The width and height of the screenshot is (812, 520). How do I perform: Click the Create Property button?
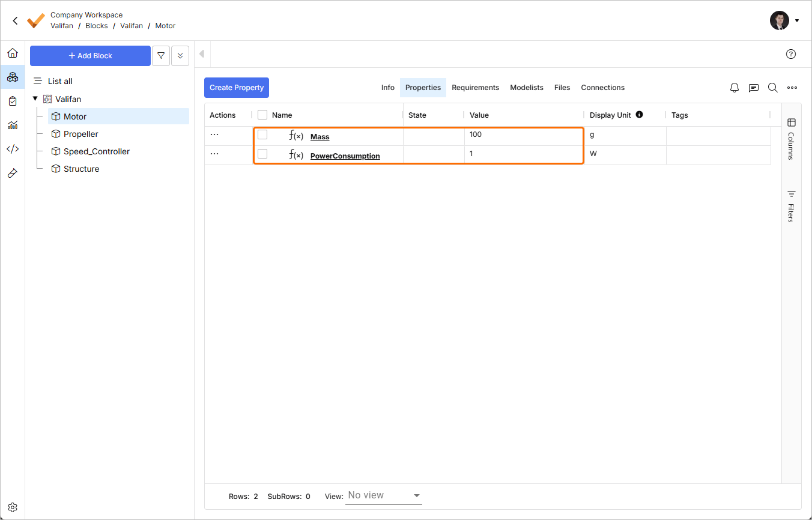coord(237,88)
